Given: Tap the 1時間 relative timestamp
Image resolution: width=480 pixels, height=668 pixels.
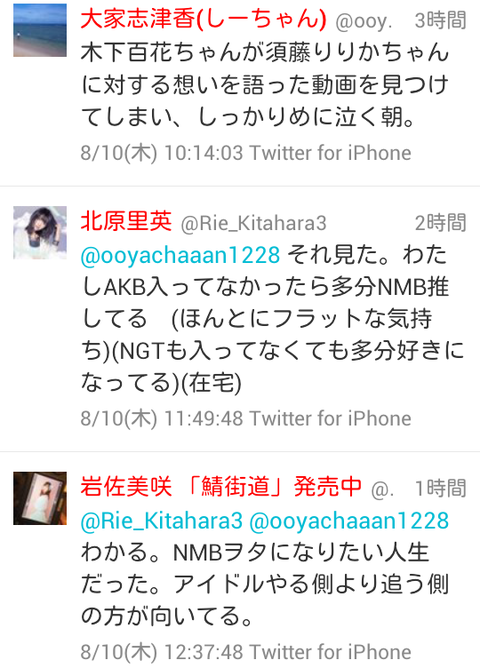Looking at the screenshot, I should pyautogui.click(x=440, y=488).
